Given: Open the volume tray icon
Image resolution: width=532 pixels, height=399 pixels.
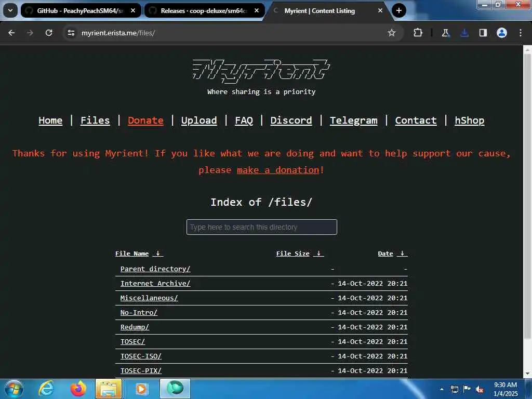Looking at the screenshot, I should [x=480, y=389].
